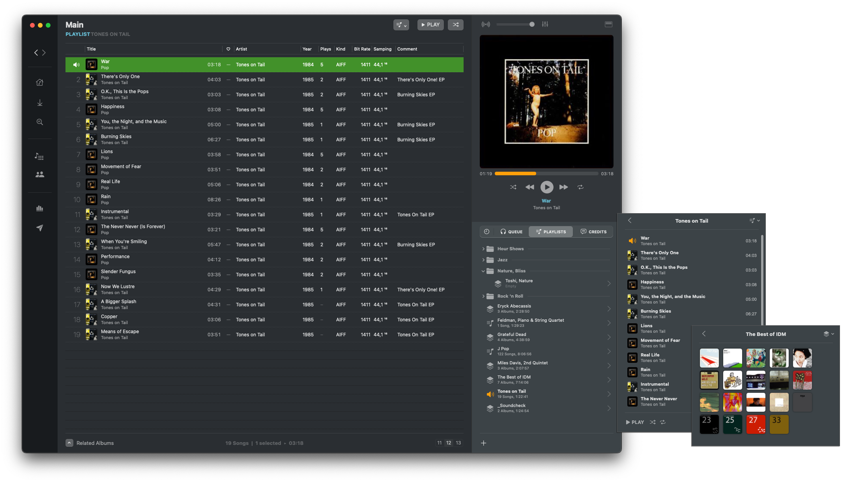Image resolution: width=868 pixels, height=482 pixels.
Task: Click the stacked albums icon beside Grateful Dead
Action: [x=490, y=337]
